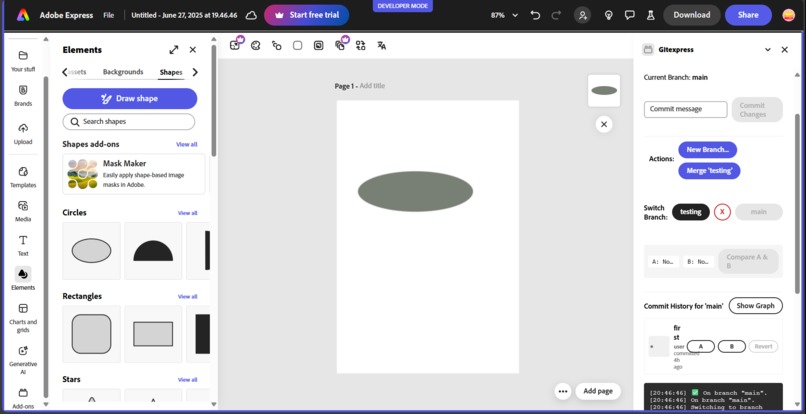View all Stars shapes
The image size is (806, 414).
pos(188,380)
